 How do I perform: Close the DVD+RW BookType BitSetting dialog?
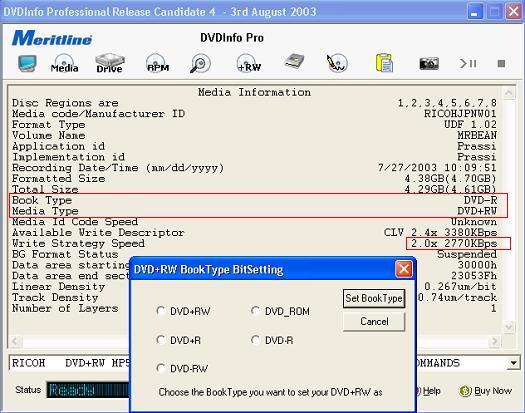click(404, 269)
